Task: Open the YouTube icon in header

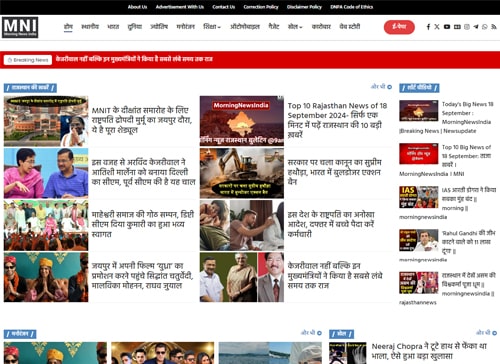Action: point(447,27)
